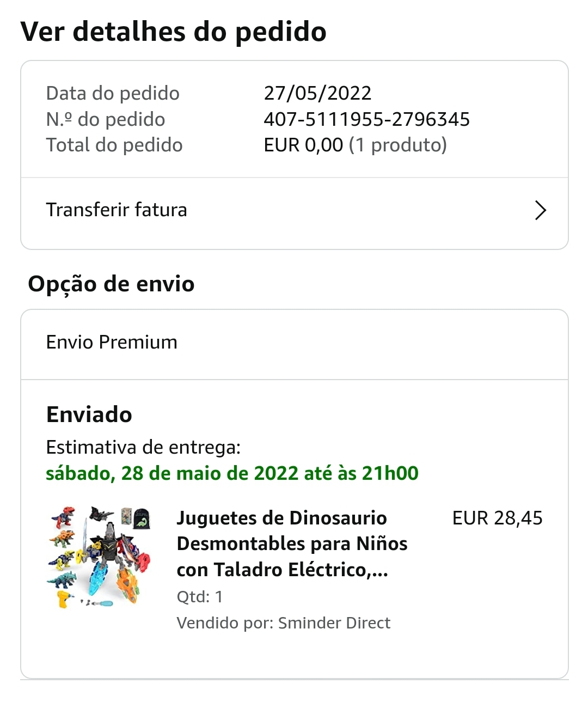Click the N.º do pedido label
588x702 pixels.
pyautogui.click(x=106, y=119)
